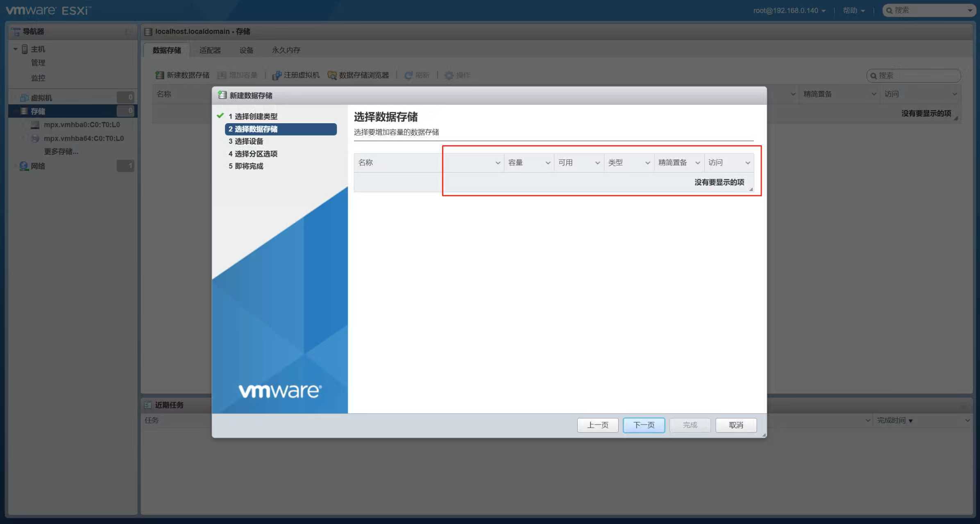
Task: Click the Register VM (注册虚拟机) icon
Action: point(277,75)
